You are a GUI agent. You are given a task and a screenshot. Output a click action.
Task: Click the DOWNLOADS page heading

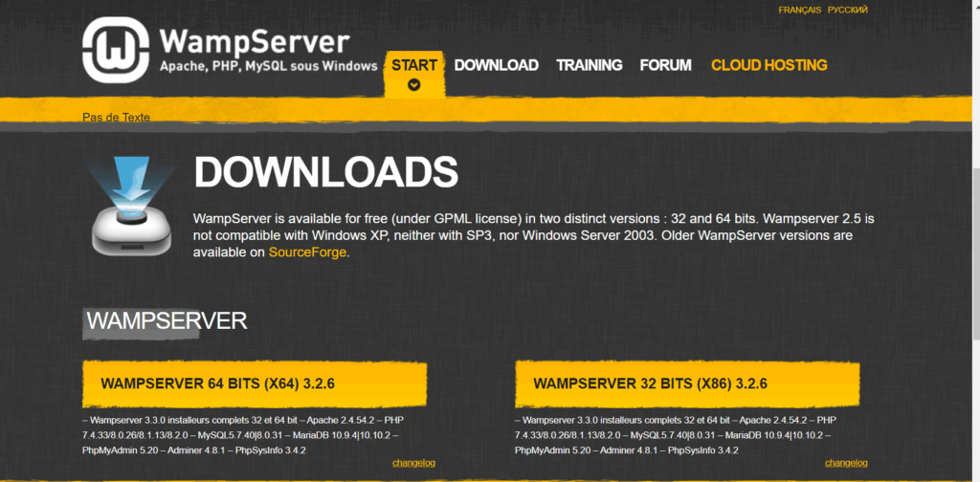coord(325,172)
